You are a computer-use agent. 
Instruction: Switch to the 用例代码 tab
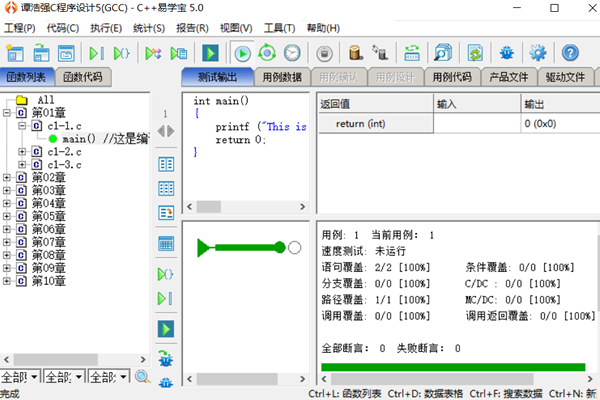(x=452, y=77)
